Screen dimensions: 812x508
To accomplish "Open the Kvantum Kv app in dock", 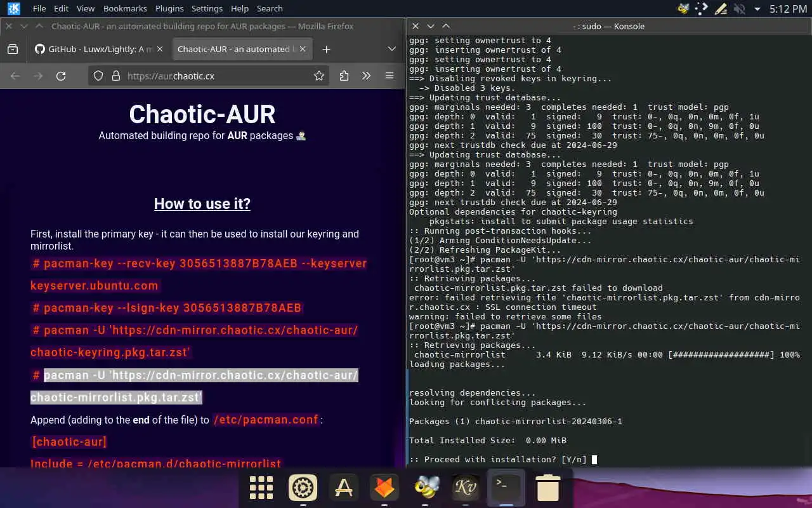I will 466,488.
